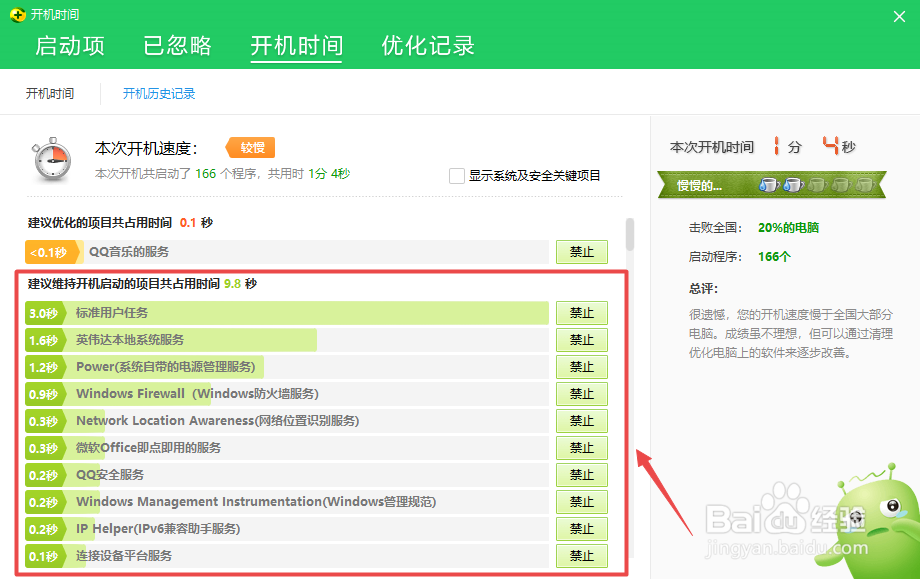The height and width of the screenshot is (580, 920).
Task: Click the 3.0秒 time tag
Action: [x=45, y=313]
